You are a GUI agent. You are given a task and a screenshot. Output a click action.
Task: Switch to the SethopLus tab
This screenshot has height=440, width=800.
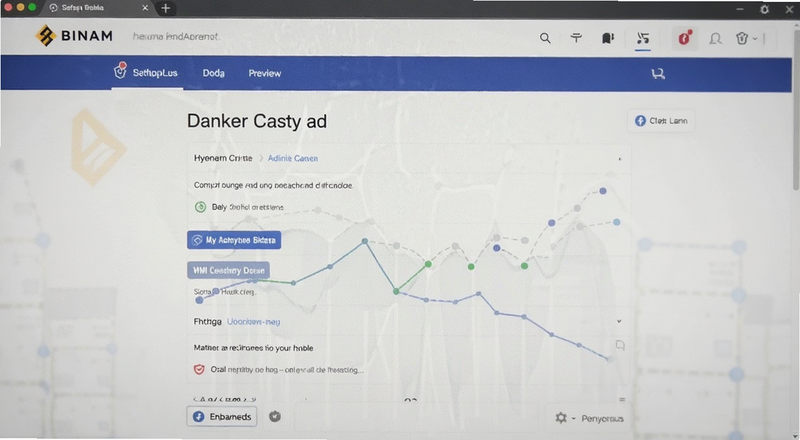(x=146, y=72)
